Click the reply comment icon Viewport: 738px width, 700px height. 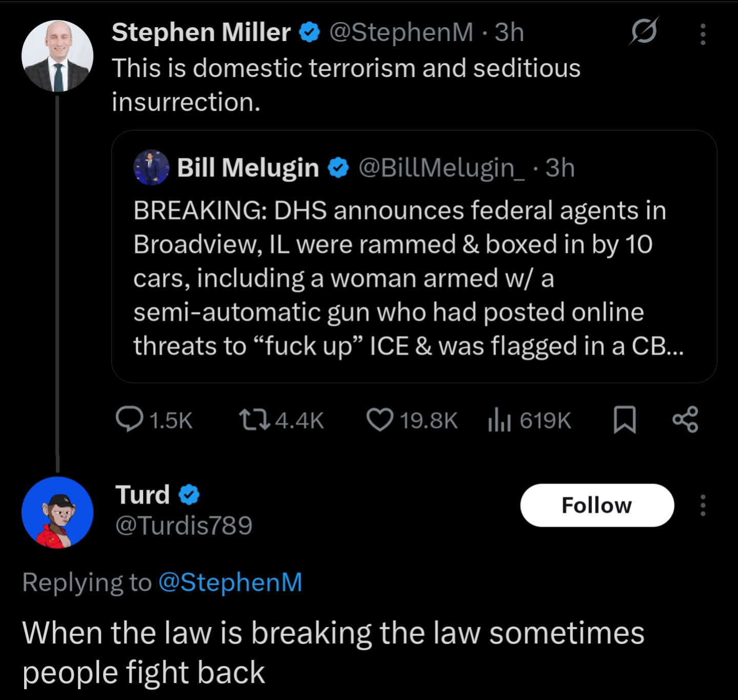point(129,419)
